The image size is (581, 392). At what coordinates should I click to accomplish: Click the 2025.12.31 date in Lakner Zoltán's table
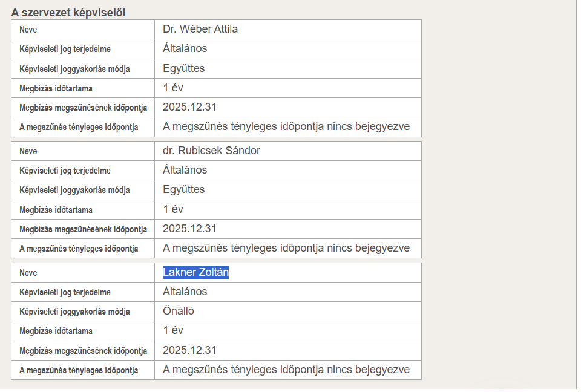click(189, 350)
